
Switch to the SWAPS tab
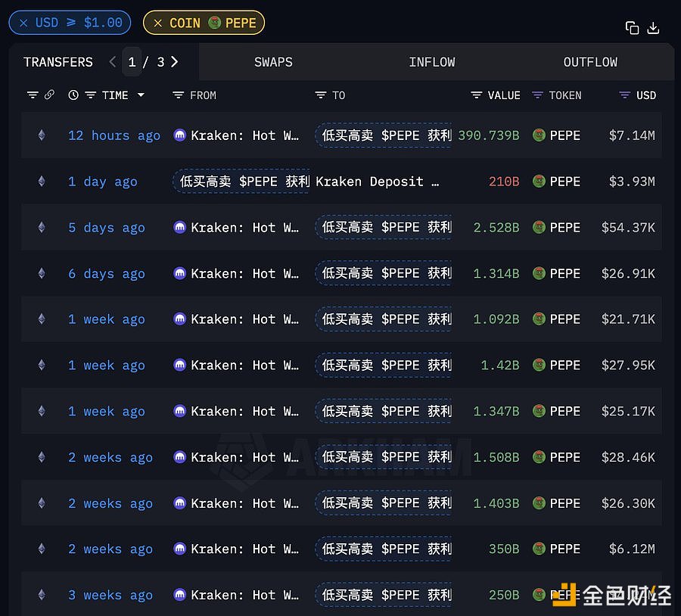pyautogui.click(x=273, y=62)
